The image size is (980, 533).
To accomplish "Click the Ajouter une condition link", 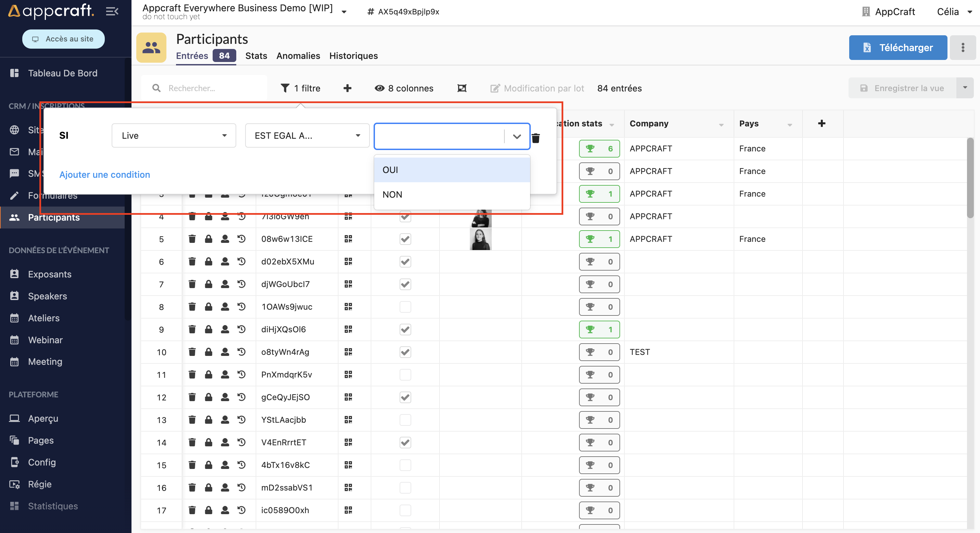I will tap(104, 174).
